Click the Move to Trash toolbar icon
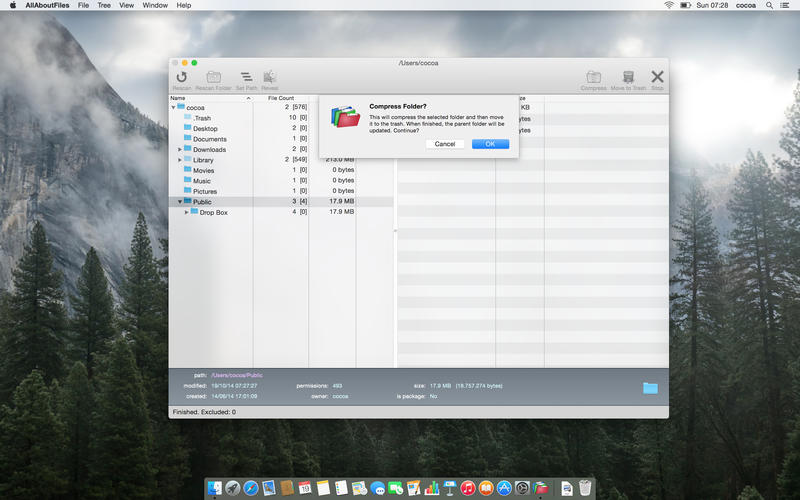 [628, 77]
